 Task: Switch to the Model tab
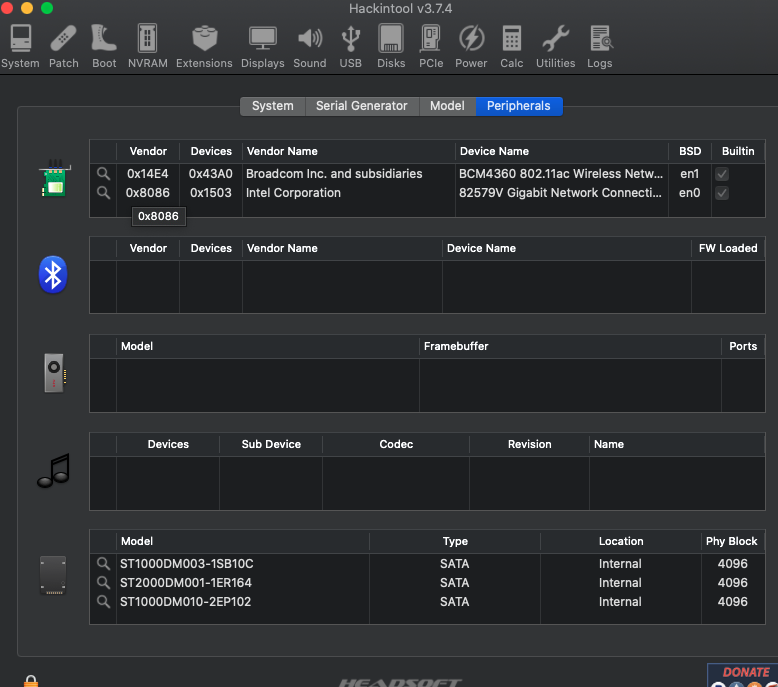447,106
